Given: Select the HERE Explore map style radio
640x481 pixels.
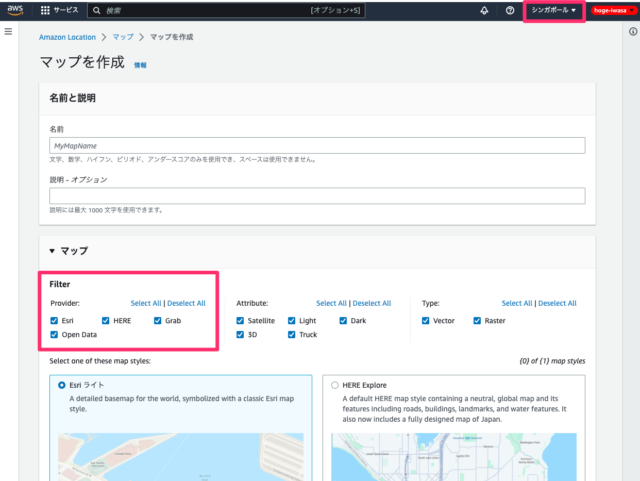Looking at the screenshot, I should 335,385.
